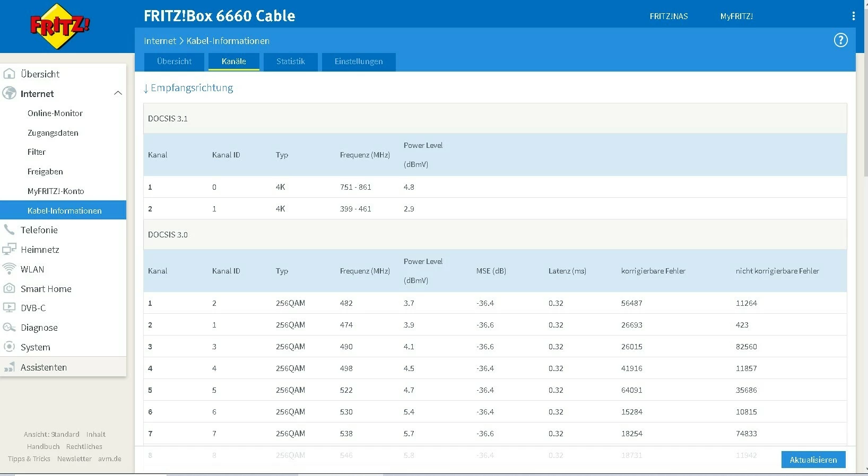Screen dimensions: 868x476
Task: Open the avm.de footer link
Action: pyautogui.click(x=110, y=459)
